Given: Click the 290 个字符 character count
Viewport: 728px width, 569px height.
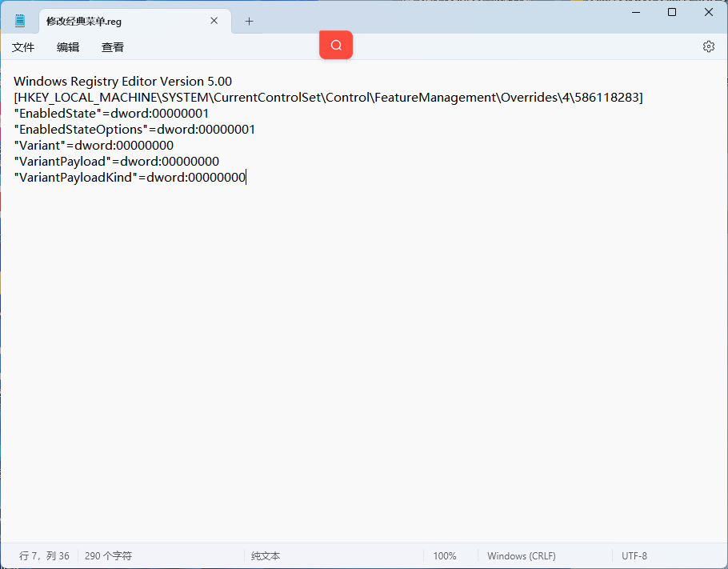Looking at the screenshot, I should [x=108, y=556].
